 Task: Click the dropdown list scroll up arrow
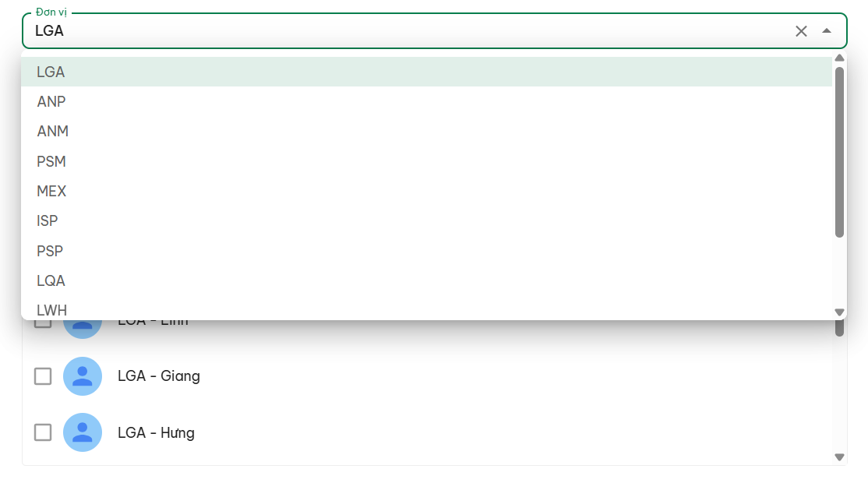pyautogui.click(x=839, y=58)
